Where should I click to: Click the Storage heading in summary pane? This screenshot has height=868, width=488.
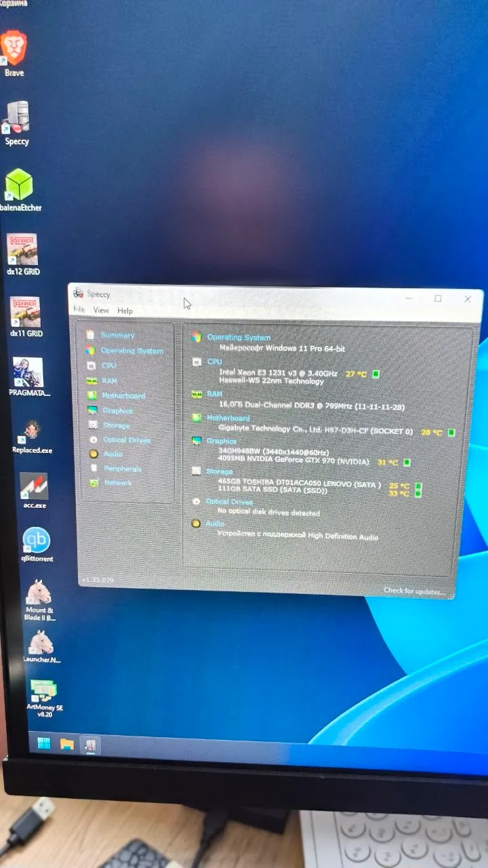coord(220,471)
